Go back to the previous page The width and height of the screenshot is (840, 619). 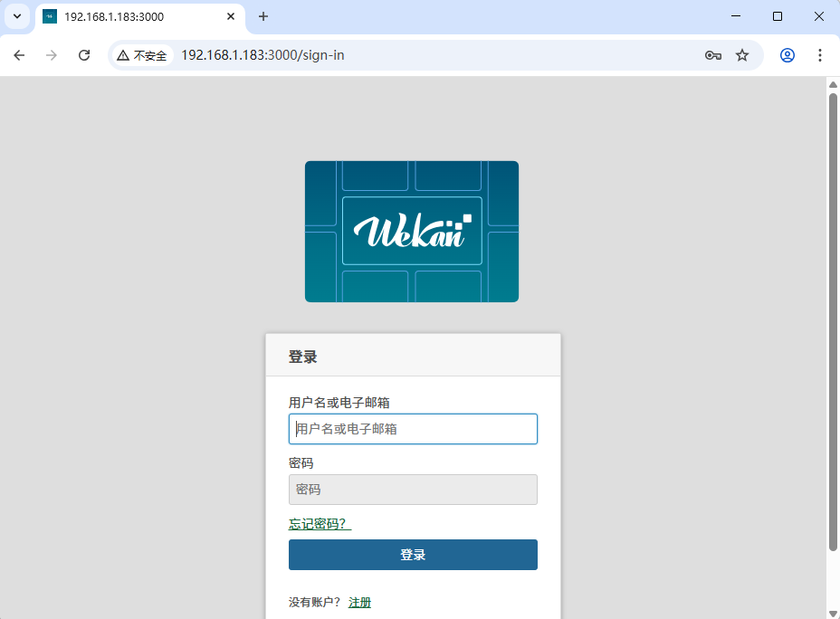coord(19,55)
